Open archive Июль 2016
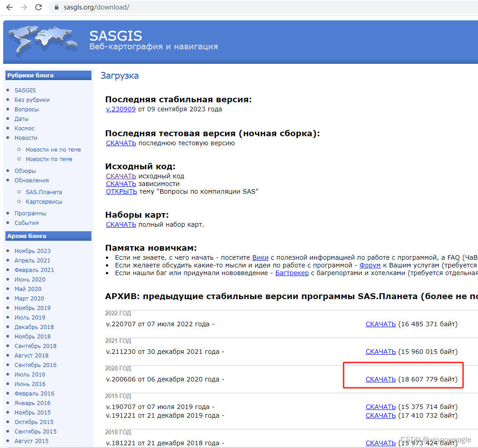 coord(30,375)
